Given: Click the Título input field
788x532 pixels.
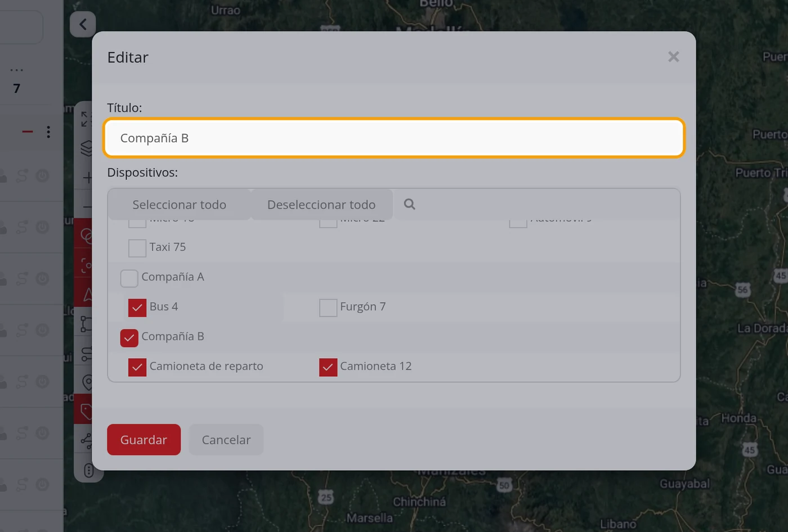Looking at the screenshot, I should coord(394,138).
